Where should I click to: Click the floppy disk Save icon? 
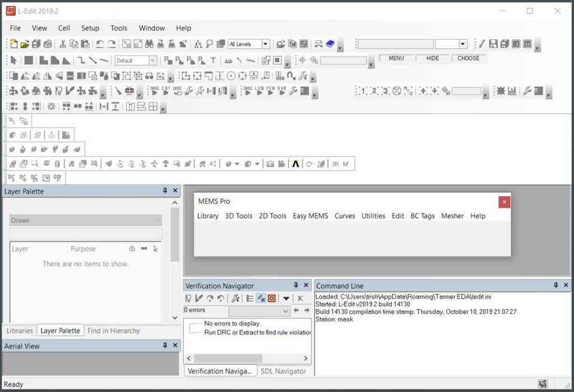coord(493,44)
